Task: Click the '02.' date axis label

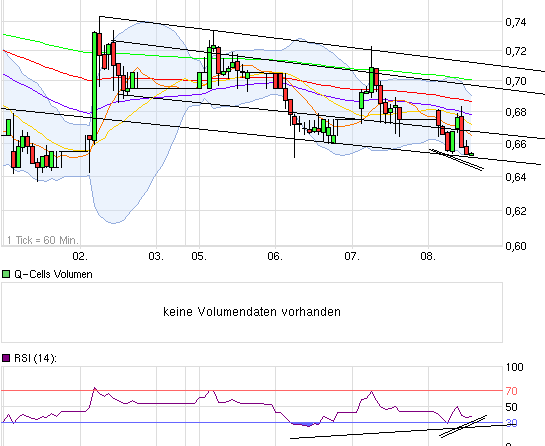Action: (x=80, y=257)
